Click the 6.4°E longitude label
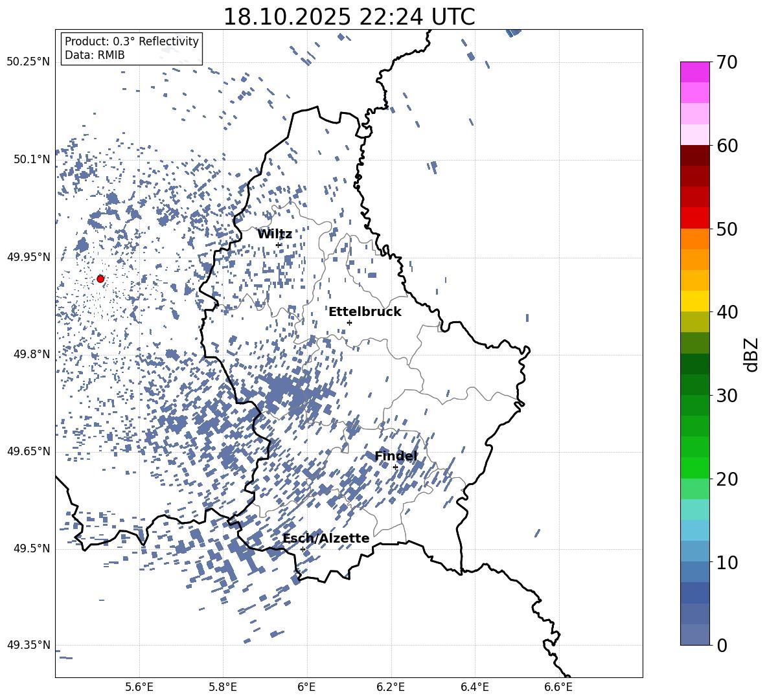 (x=474, y=687)
